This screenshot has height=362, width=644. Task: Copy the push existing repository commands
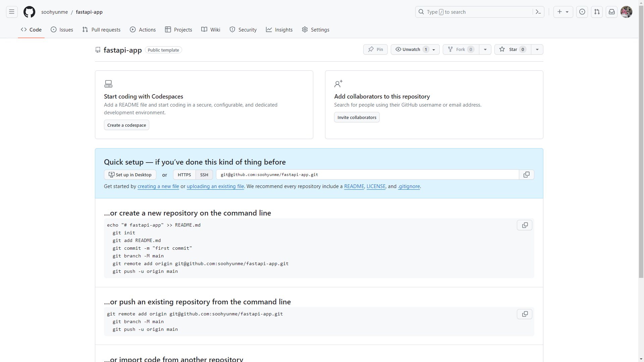point(525,314)
